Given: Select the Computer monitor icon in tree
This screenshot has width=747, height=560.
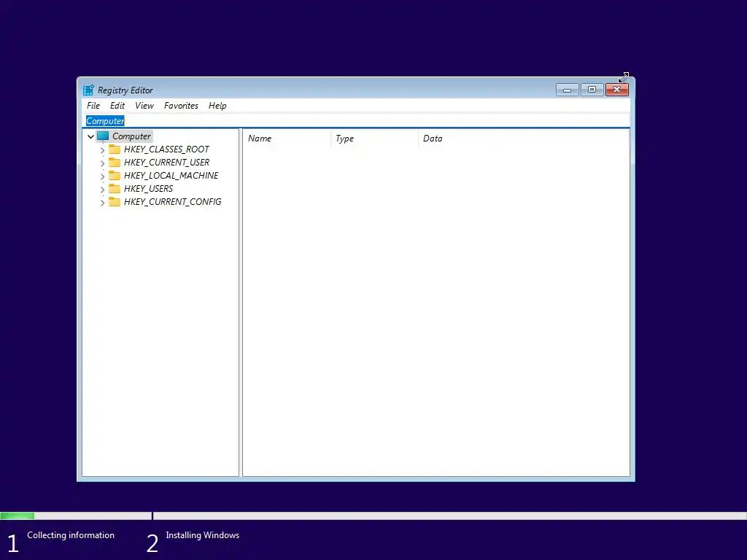Looking at the screenshot, I should click(103, 136).
